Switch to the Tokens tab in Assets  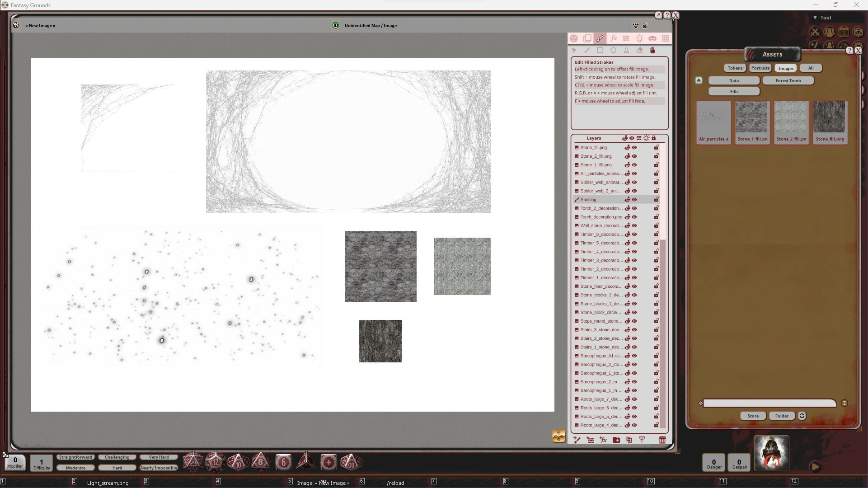735,68
